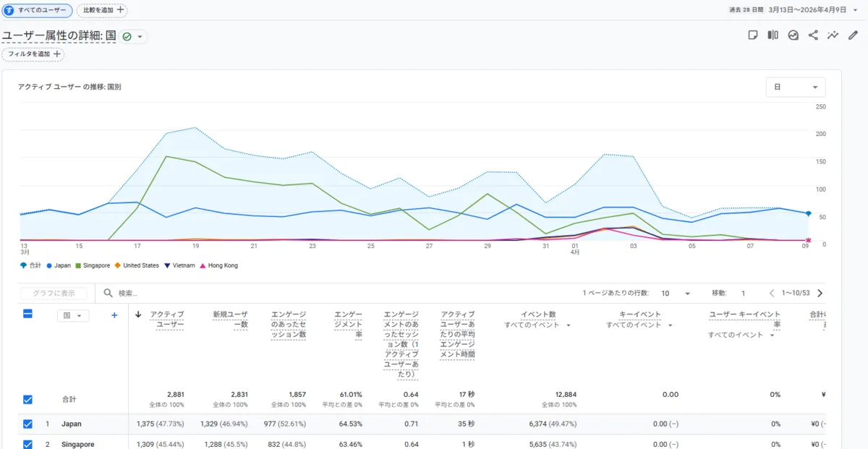Open the annotations note icon

pyautogui.click(x=753, y=35)
